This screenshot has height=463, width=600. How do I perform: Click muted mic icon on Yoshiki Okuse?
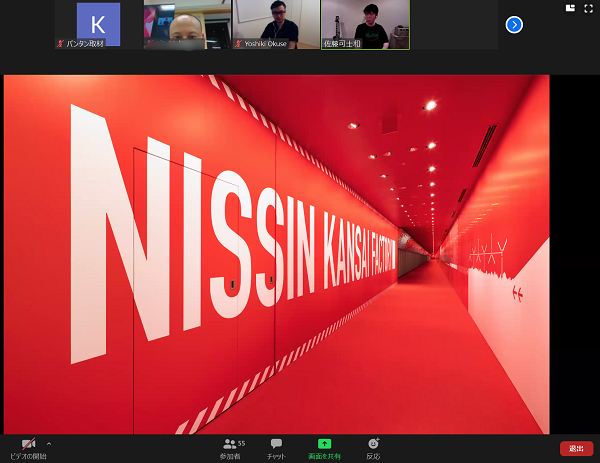238,44
